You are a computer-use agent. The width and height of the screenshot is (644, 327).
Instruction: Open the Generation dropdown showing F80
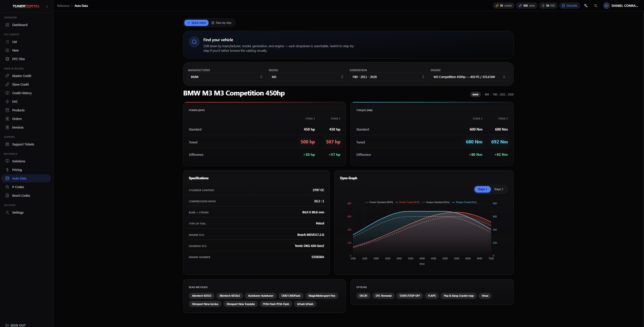click(389, 77)
